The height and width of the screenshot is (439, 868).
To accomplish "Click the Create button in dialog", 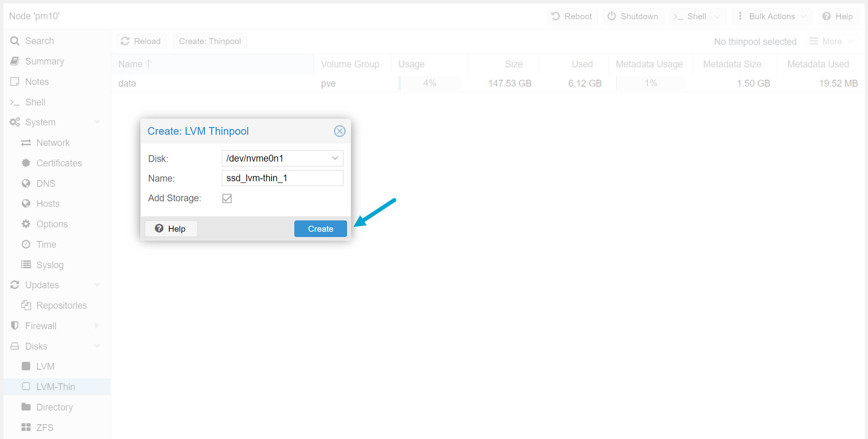I will [x=320, y=229].
